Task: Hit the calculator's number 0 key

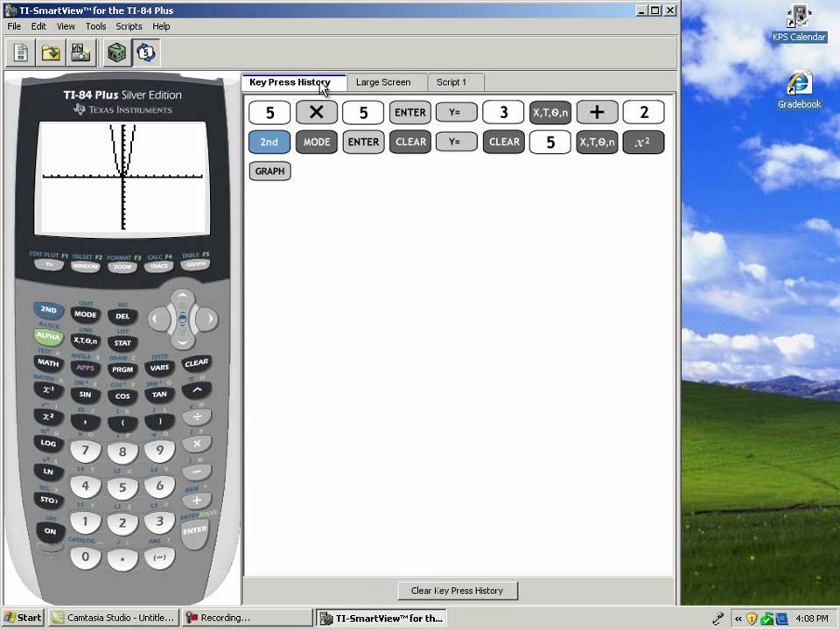Action: click(85, 557)
